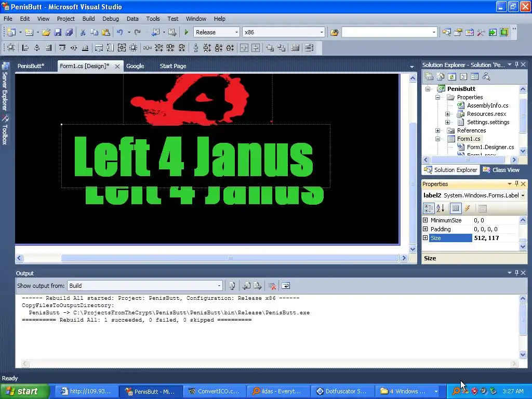Viewport: 532px width, 399px height.
Task: Open the Debug menu
Action: 111,19
